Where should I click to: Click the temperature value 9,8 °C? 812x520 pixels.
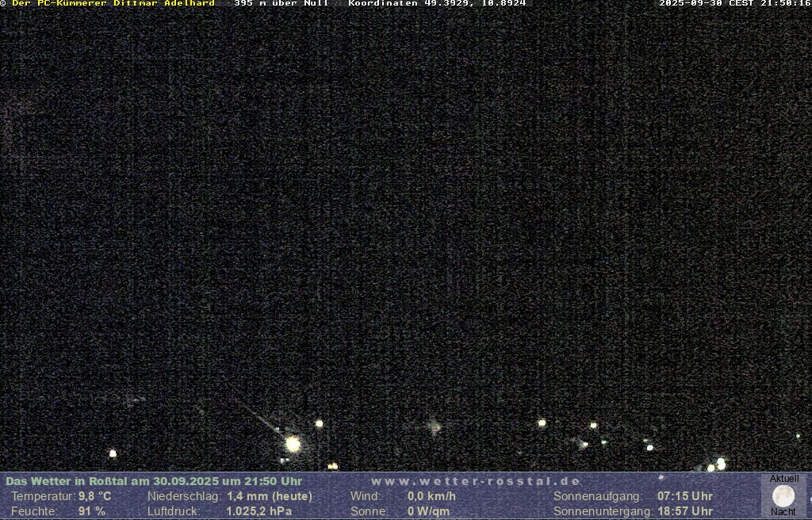[94, 496]
